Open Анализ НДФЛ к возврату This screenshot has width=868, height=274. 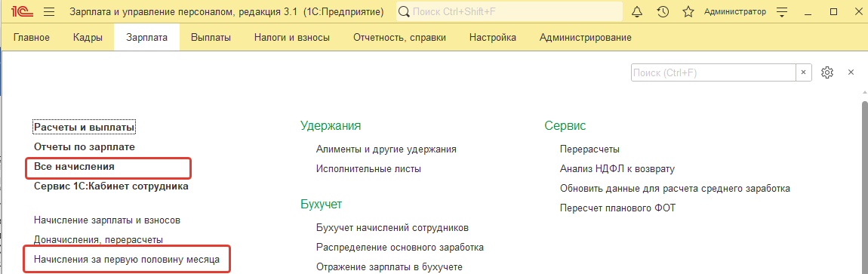tap(617, 169)
